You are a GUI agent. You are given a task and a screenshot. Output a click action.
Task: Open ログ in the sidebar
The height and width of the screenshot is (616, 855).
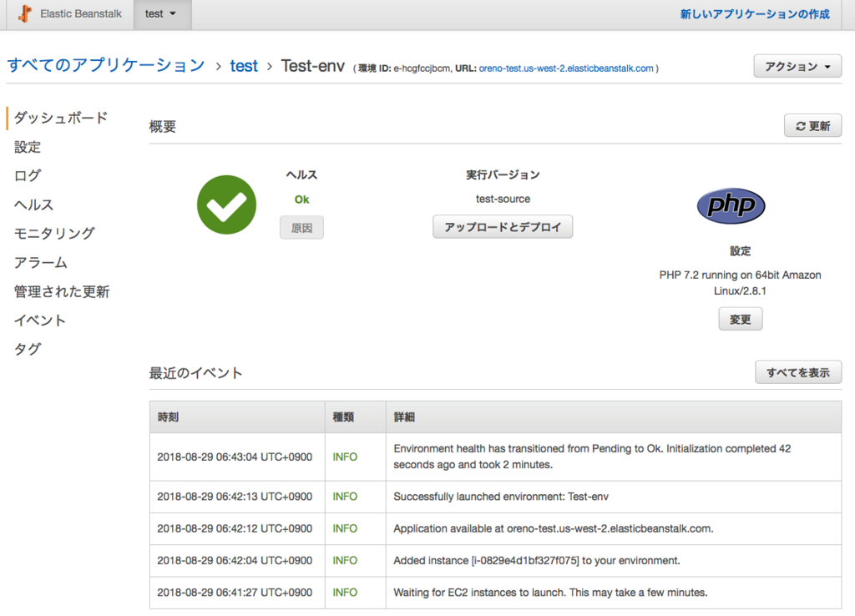click(x=28, y=175)
